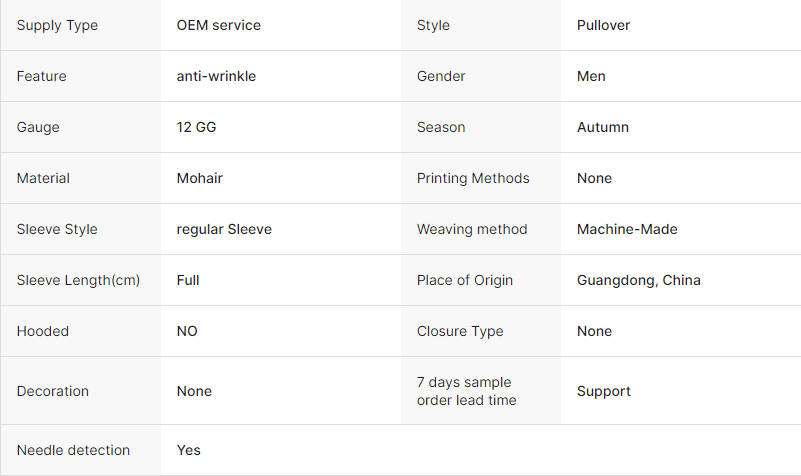Select the OEM service value

click(219, 25)
